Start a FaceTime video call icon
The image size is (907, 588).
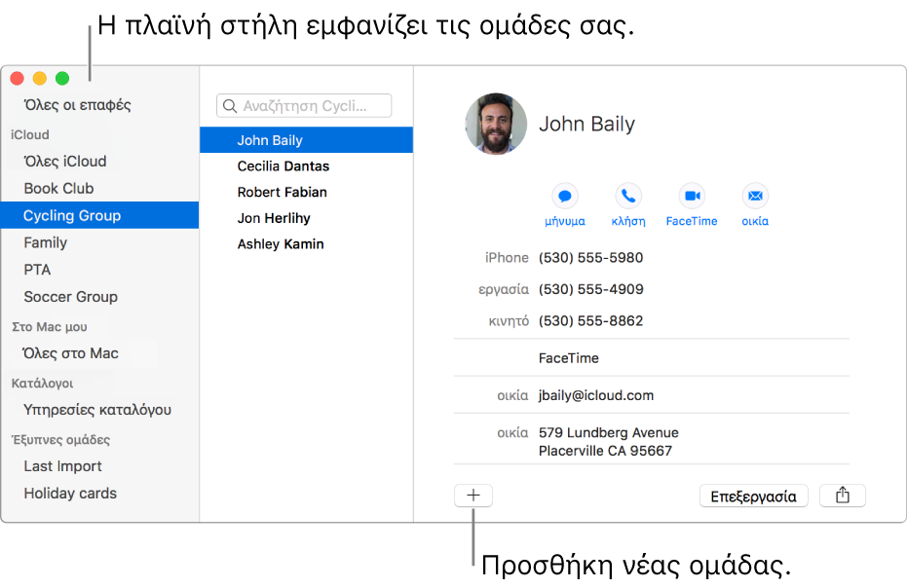[x=692, y=196]
